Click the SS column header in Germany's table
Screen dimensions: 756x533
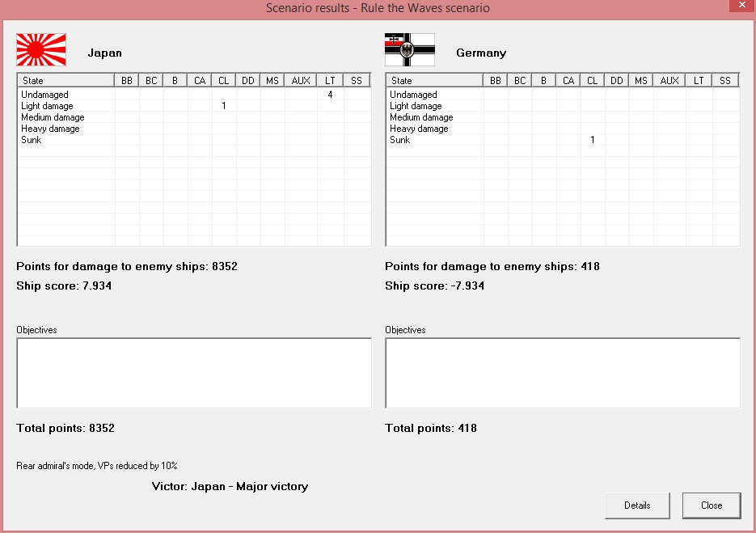click(x=725, y=81)
